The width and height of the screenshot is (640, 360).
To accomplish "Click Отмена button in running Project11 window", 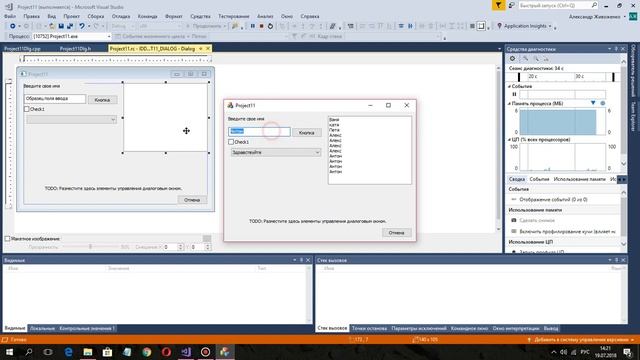I will pos(396,233).
